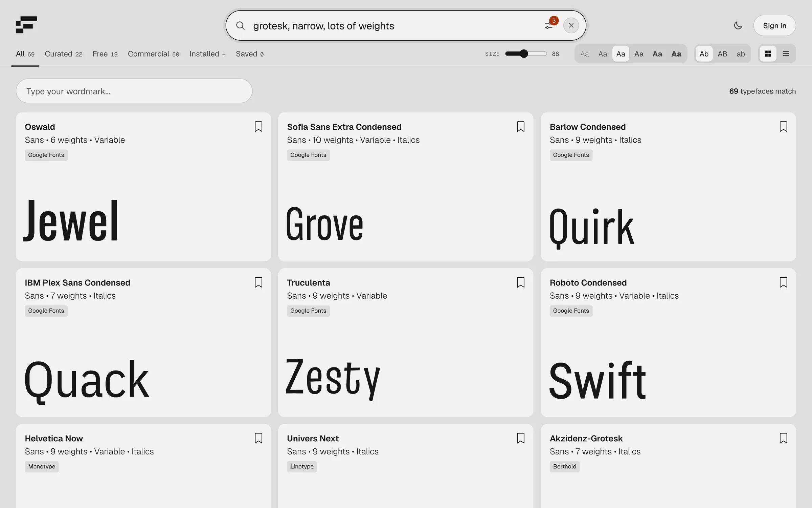Click the Grove preview specimen

pos(325,224)
